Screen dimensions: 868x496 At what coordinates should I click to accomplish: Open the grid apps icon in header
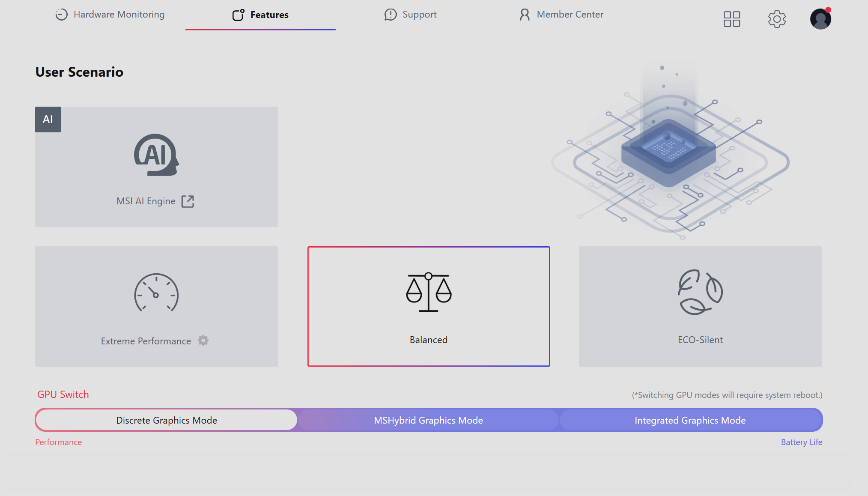(731, 19)
